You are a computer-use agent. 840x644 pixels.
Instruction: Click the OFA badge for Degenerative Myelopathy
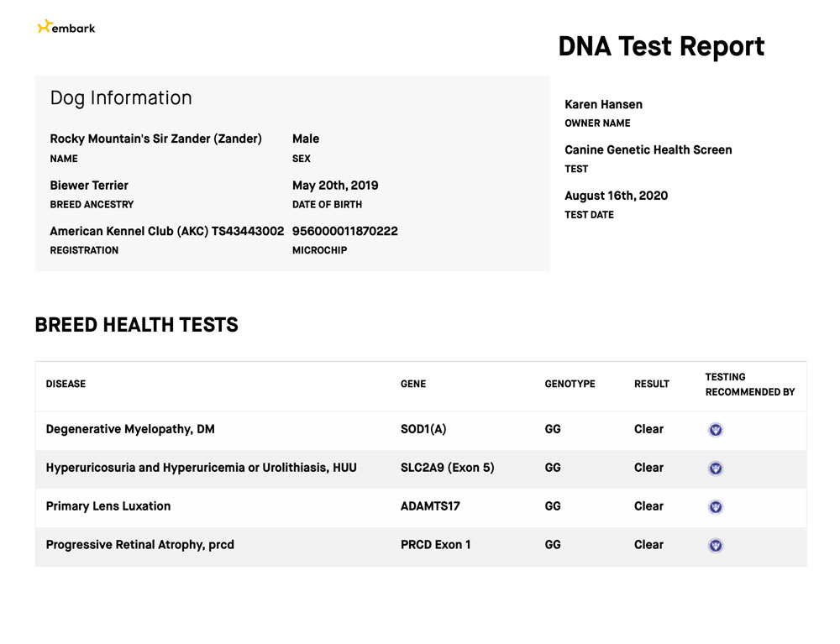coord(715,429)
